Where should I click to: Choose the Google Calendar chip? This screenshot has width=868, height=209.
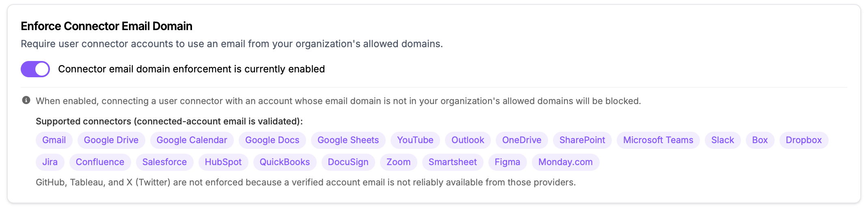[x=192, y=140]
